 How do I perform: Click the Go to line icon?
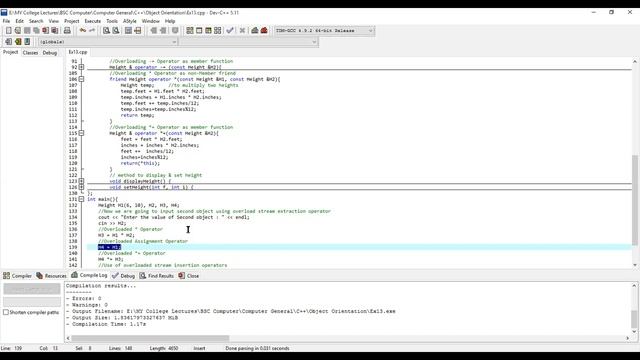click(138, 31)
